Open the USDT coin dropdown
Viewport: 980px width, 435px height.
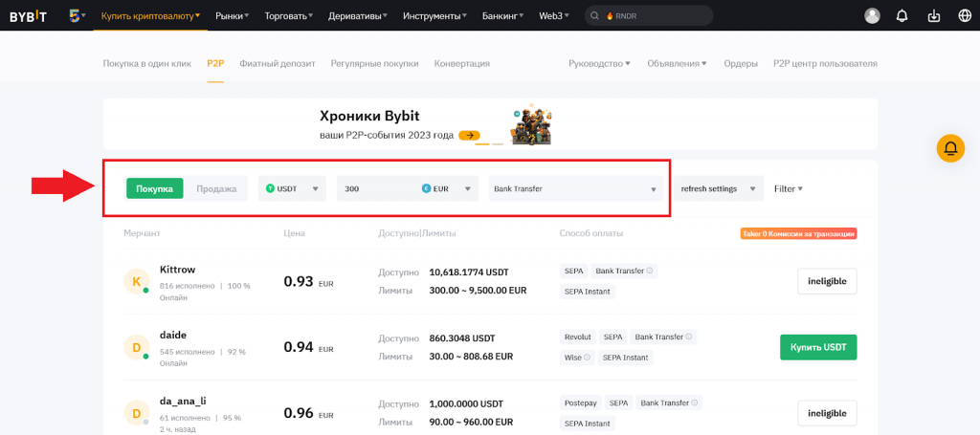[293, 188]
